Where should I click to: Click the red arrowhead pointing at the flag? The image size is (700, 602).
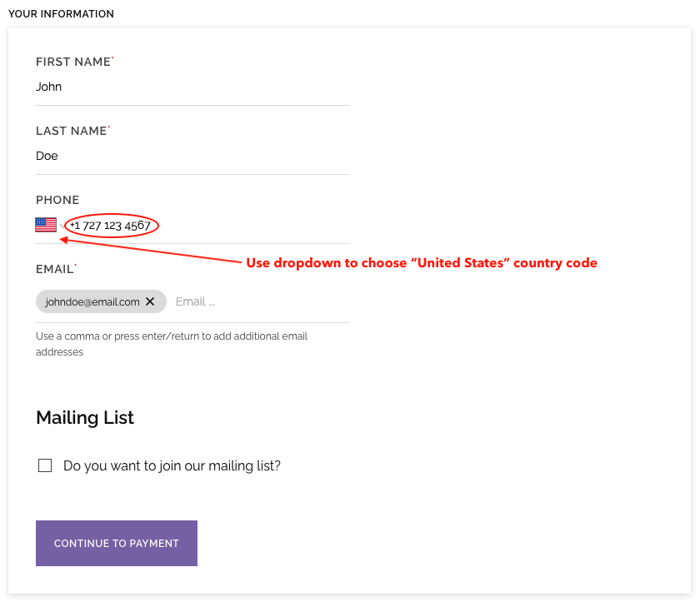pyautogui.click(x=63, y=241)
